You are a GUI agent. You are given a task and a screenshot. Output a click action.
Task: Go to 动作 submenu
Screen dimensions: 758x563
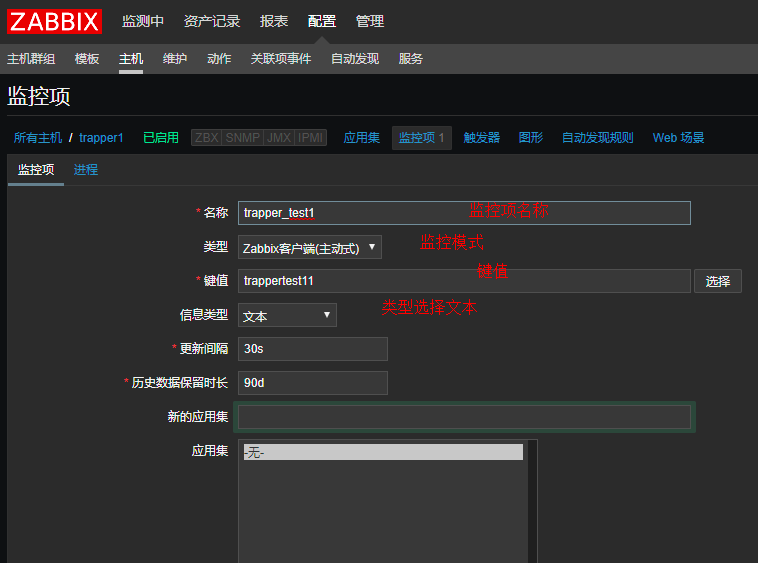(219, 59)
